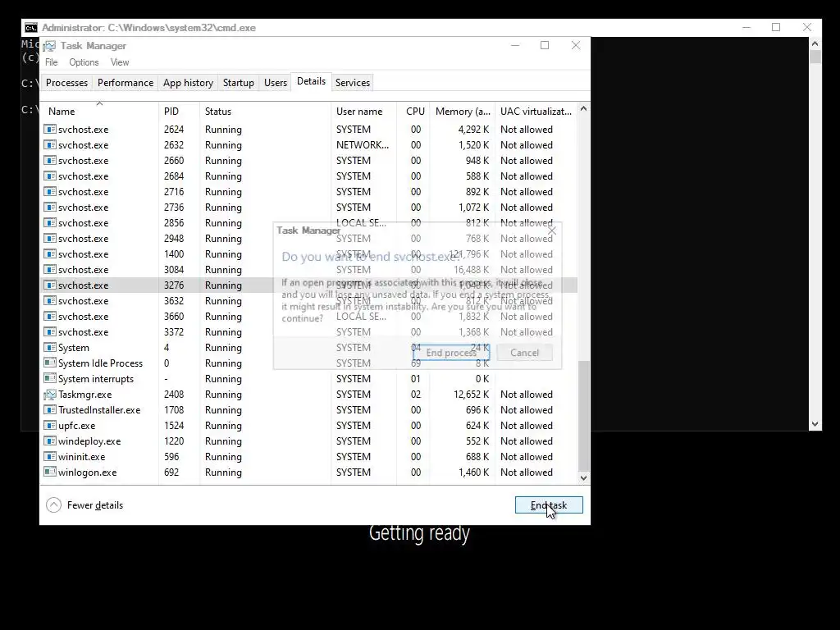Select svchost.exe icon with PID 3660
Screen dimensions: 840x630
[50, 316]
